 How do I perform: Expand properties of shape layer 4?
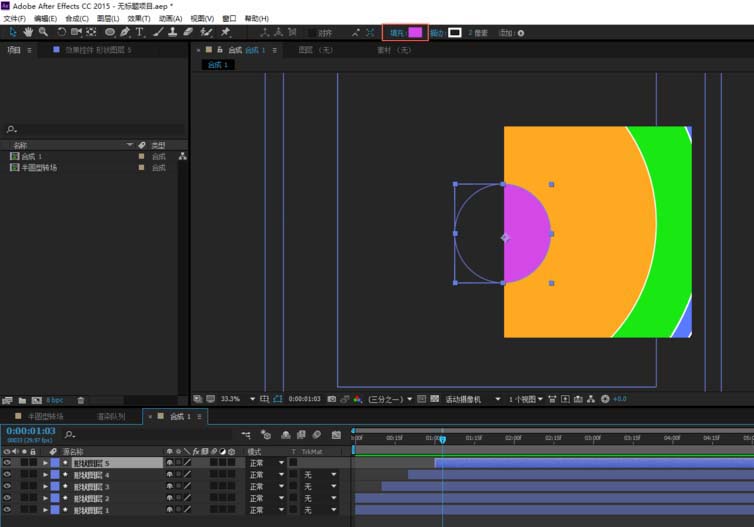click(45, 475)
